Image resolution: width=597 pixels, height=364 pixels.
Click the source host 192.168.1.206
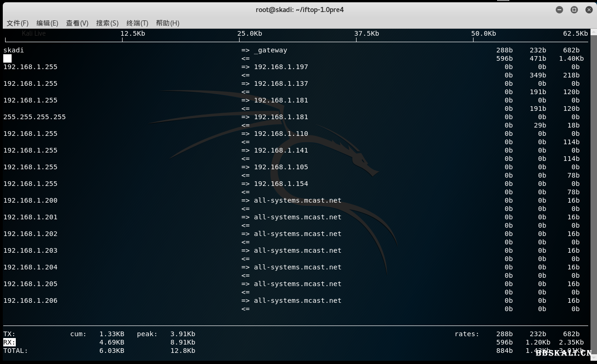point(30,300)
